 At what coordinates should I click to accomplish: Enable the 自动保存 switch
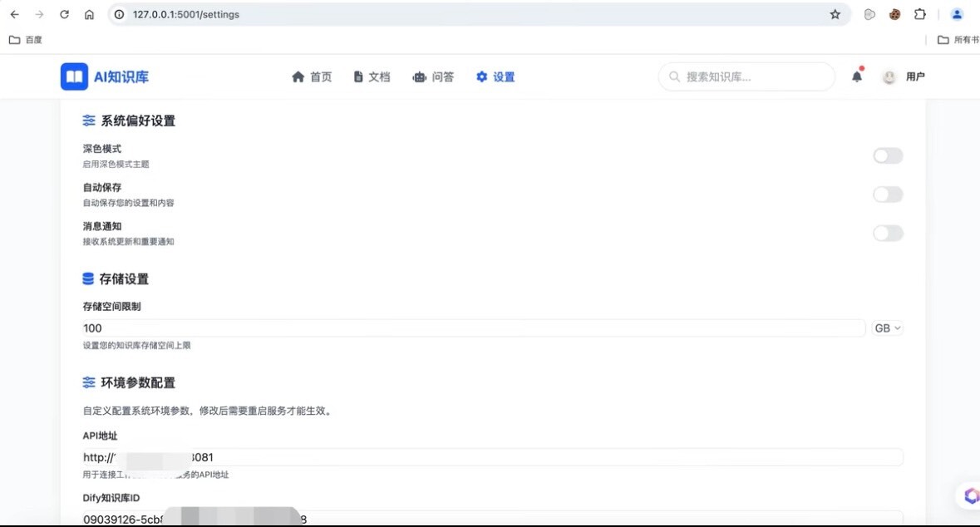pos(888,195)
